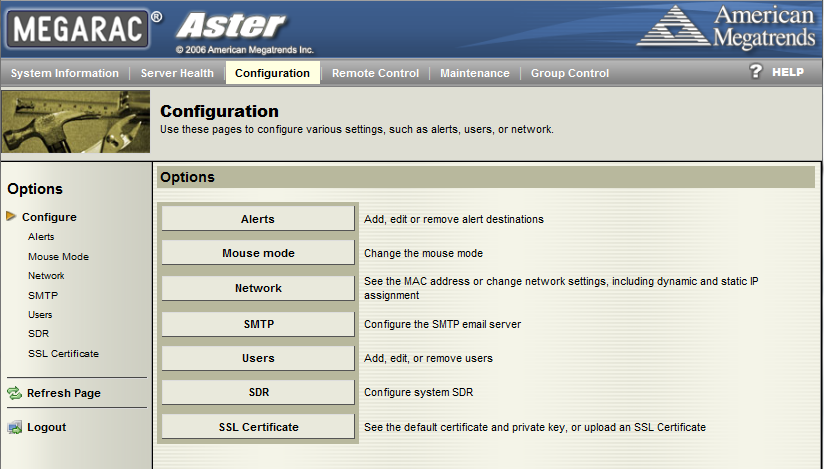This screenshot has width=824, height=469.
Task: Click the MEGARAC logo badge
Action: pyautogui.click(x=78, y=29)
